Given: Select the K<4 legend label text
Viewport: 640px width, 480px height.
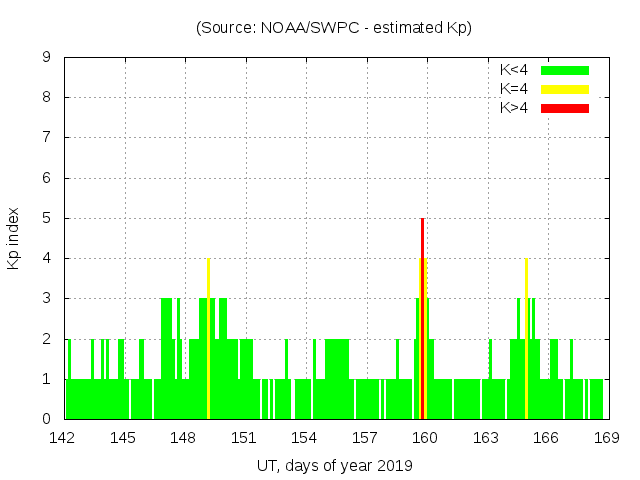Looking at the screenshot, I should (514, 70).
